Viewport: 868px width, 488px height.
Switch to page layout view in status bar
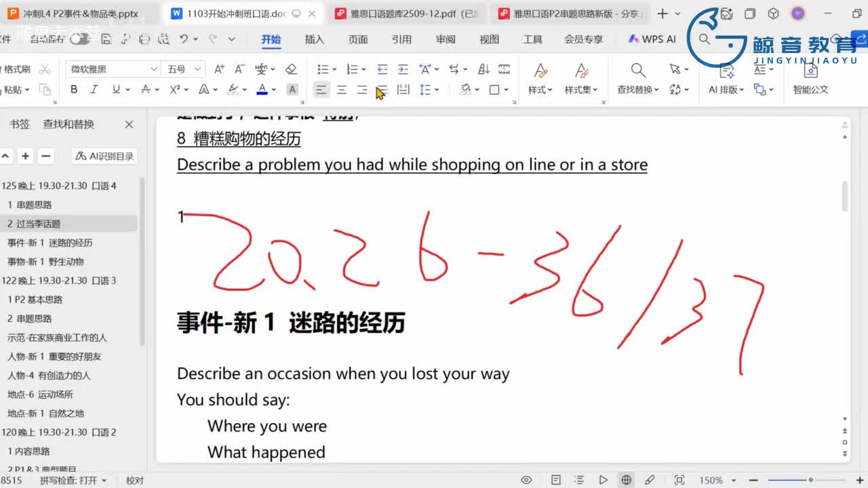coord(555,480)
